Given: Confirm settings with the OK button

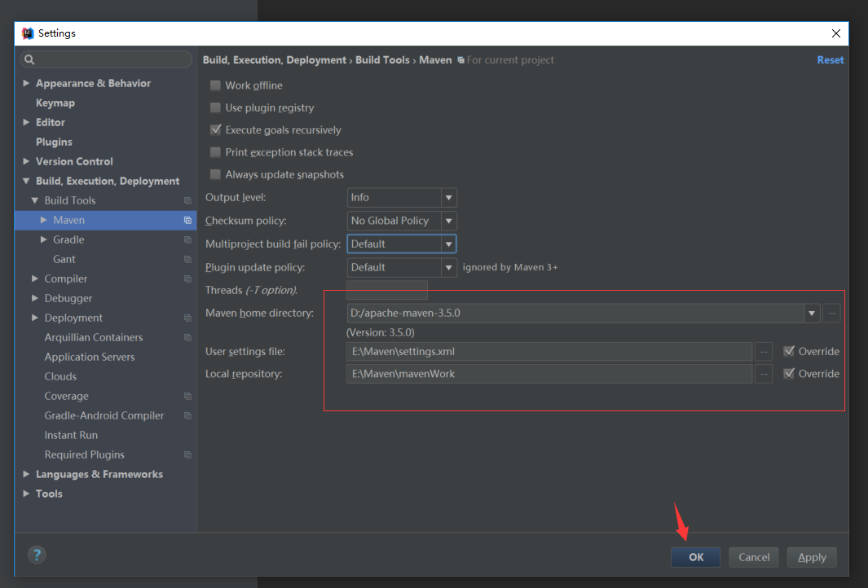Looking at the screenshot, I should (x=696, y=557).
